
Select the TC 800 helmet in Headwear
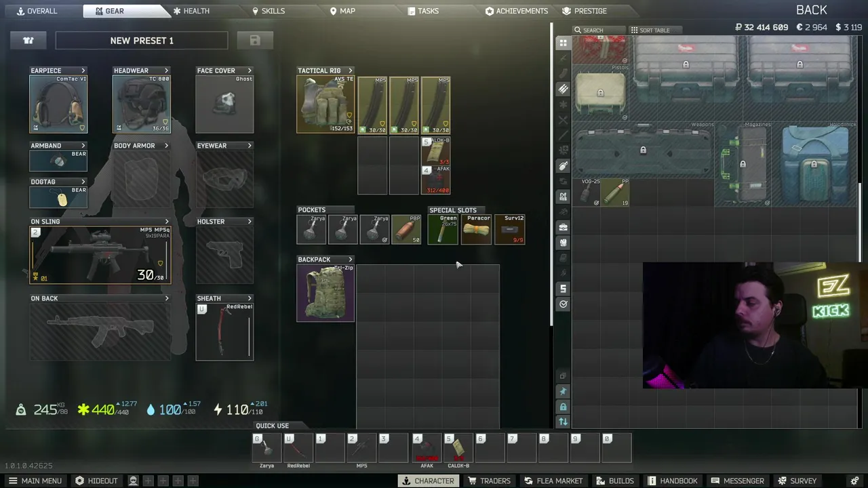[142, 104]
